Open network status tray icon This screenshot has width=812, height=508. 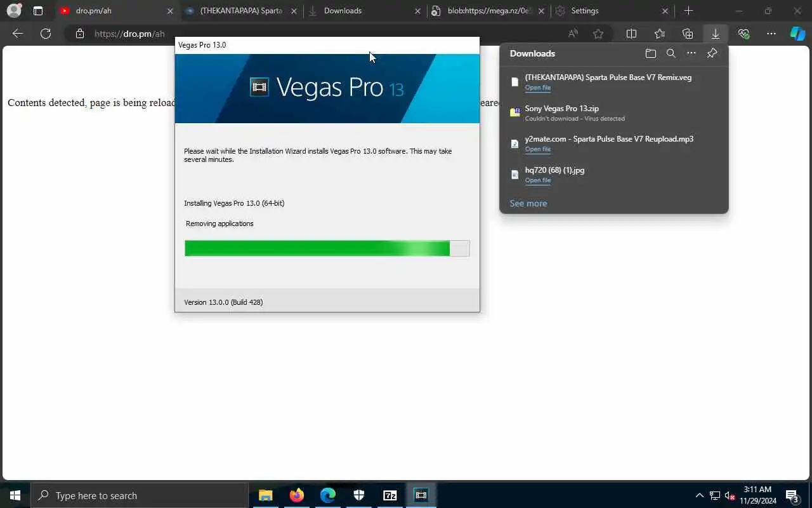pos(714,495)
